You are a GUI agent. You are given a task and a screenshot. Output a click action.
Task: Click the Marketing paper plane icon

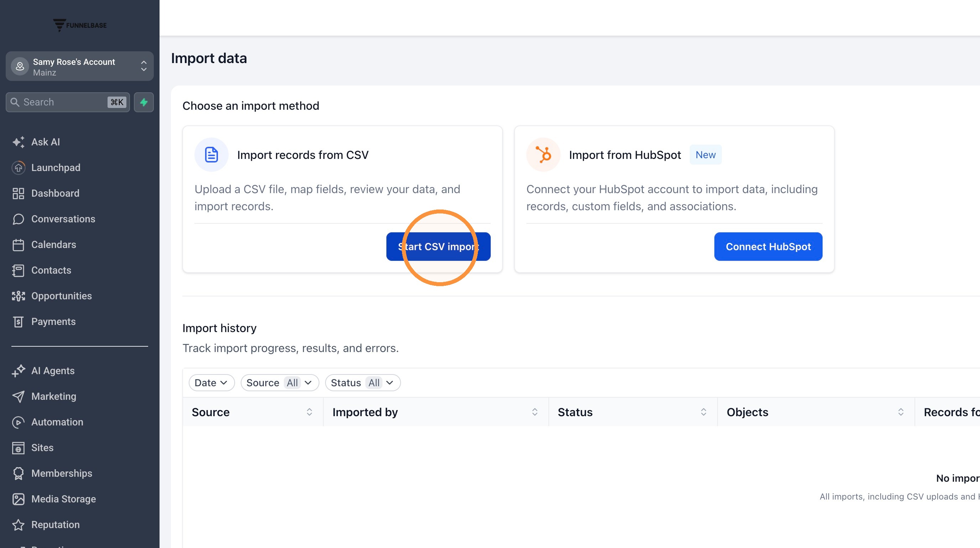[18, 397]
